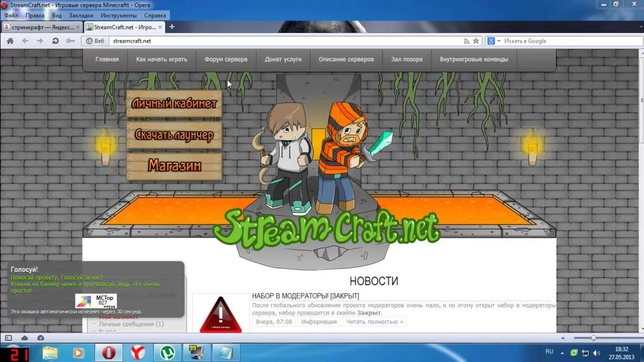The image size is (644, 362).
Task: Click the Информация news category tag
Action: pyautogui.click(x=319, y=322)
